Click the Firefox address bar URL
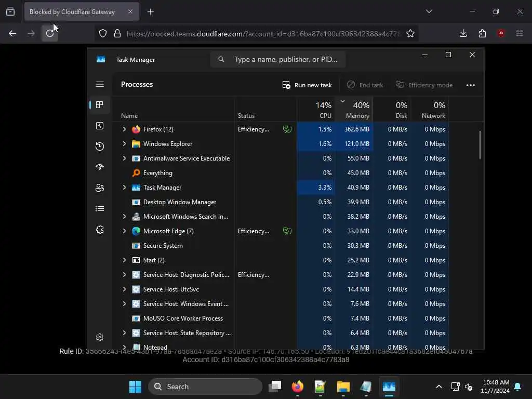 coord(263,34)
